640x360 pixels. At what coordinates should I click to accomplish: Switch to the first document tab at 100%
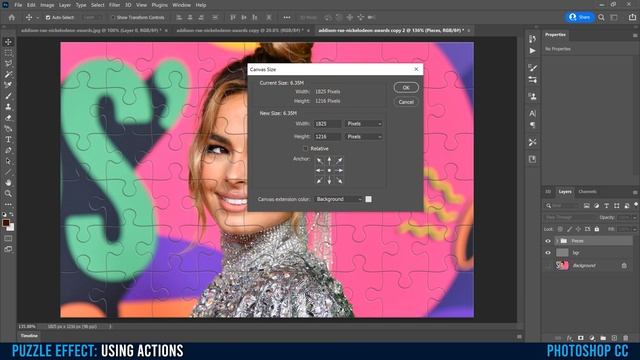(91, 30)
